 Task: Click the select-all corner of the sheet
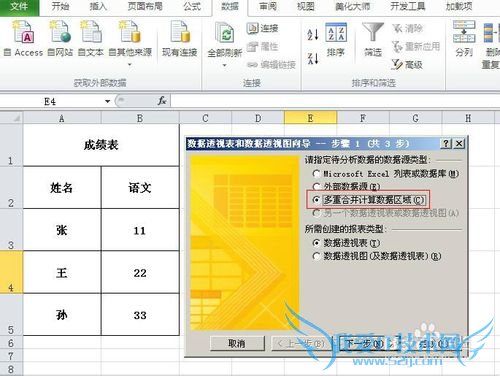11,118
